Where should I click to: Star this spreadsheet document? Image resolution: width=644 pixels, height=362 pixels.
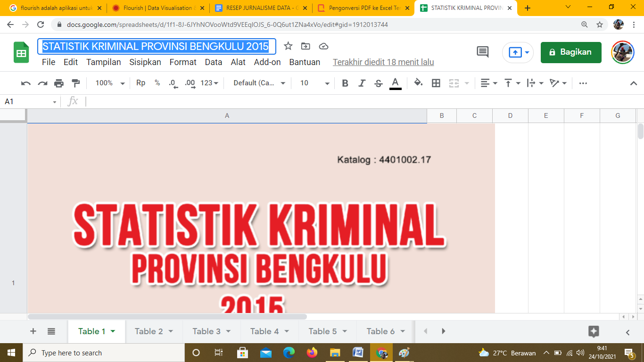pyautogui.click(x=288, y=46)
